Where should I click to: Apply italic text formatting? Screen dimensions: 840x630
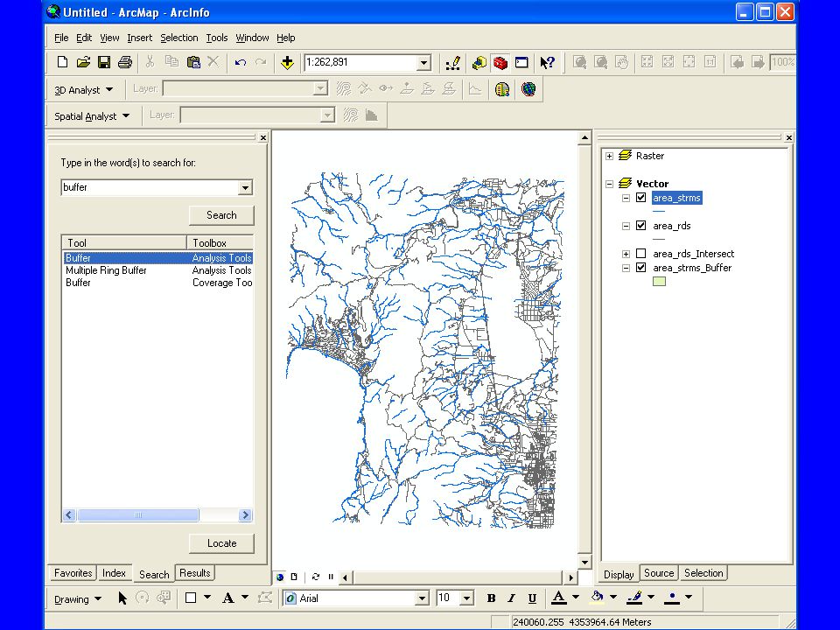tap(512, 598)
